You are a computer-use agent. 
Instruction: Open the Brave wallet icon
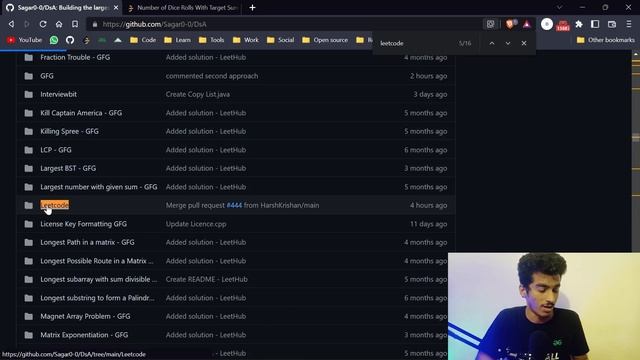click(612, 24)
